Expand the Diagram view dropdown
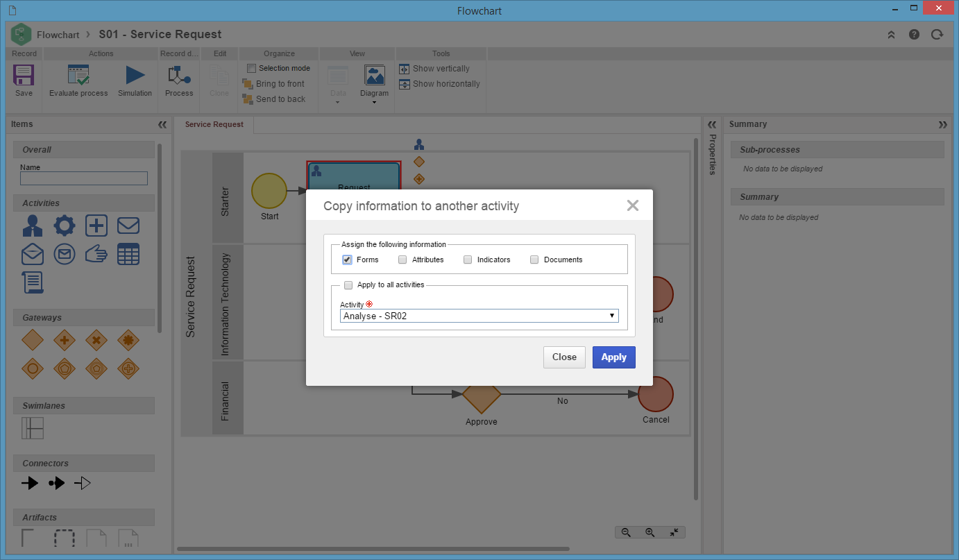Screen dimensions: 959x560 (374, 103)
